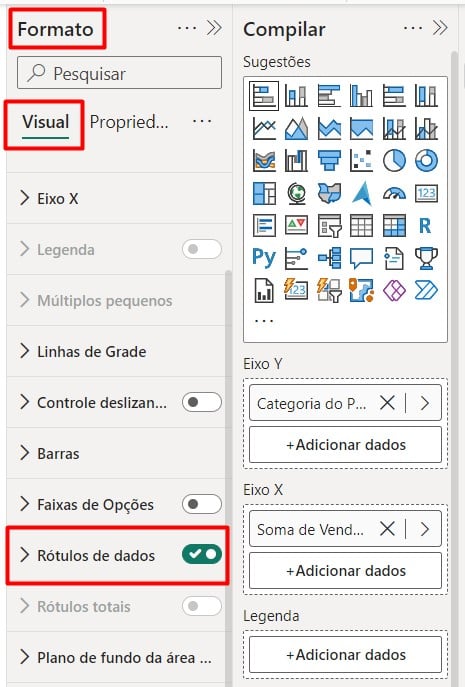Choose the pie chart visual icon
Screen dimensions: 465x687
coord(394,161)
